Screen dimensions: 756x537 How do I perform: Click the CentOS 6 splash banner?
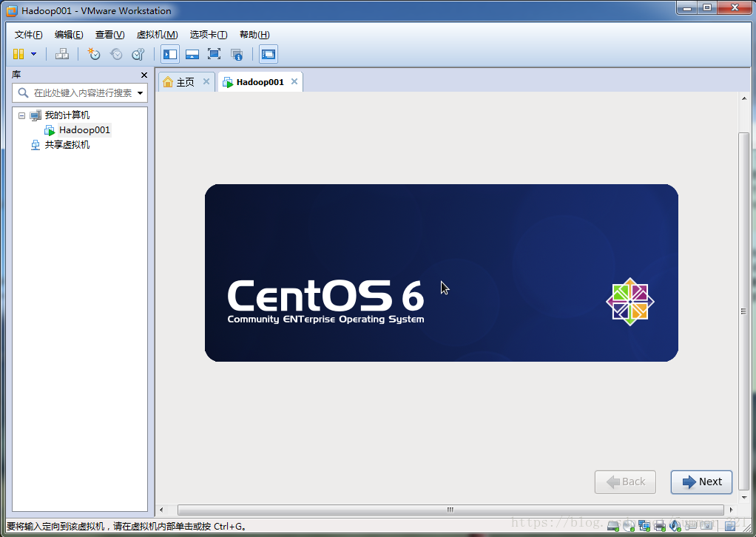(442, 273)
